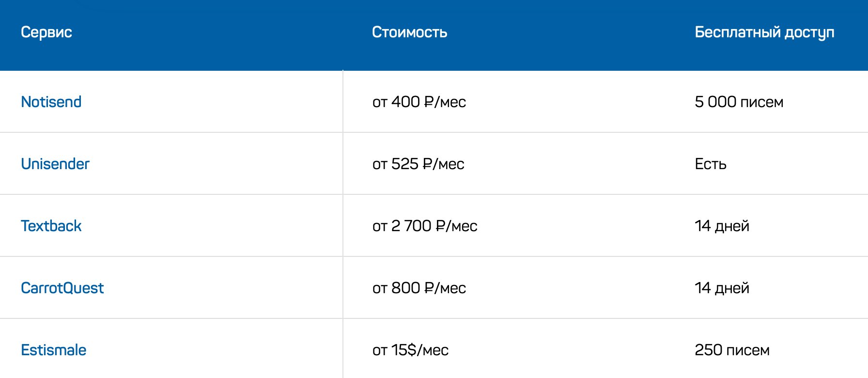This screenshot has width=868, height=378.
Task: Open the Notisend service link
Action: click(51, 102)
